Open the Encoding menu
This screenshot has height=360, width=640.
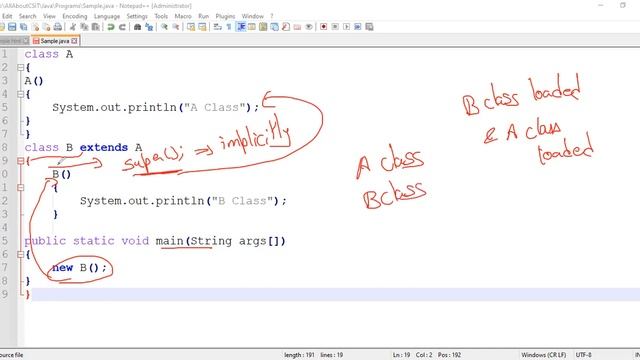point(75,16)
